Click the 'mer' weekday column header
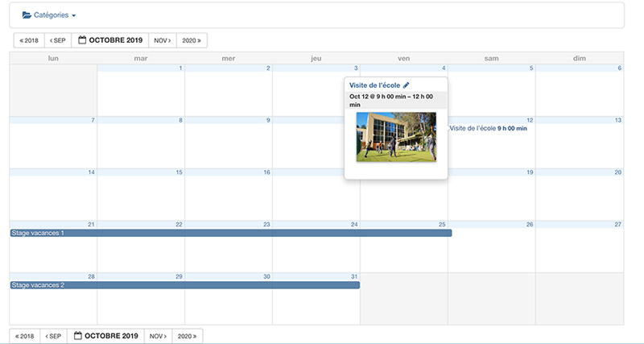 [229, 58]
